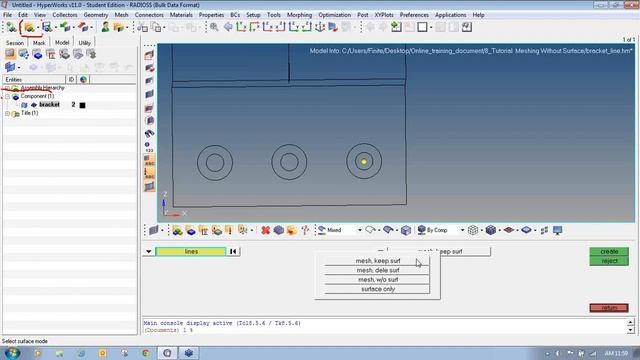The height and width of the screenshot is (360, 640).
Task: Open the File menu
Action: [7, 15]
